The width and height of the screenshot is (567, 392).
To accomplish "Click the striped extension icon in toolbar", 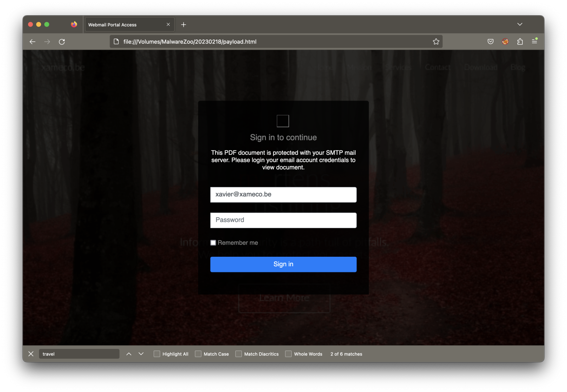I will [x=505, y=42].
